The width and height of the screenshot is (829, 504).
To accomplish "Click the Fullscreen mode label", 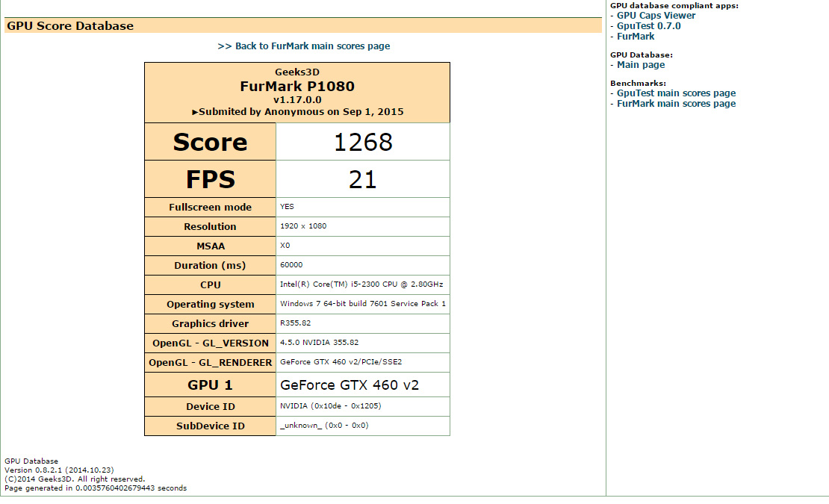I will pos(210,207).
